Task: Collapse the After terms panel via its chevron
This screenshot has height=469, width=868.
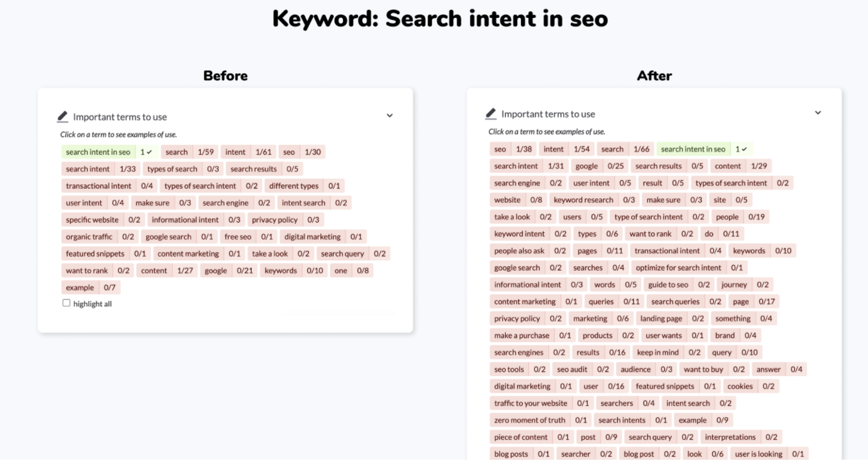Action: click(818, 113)
